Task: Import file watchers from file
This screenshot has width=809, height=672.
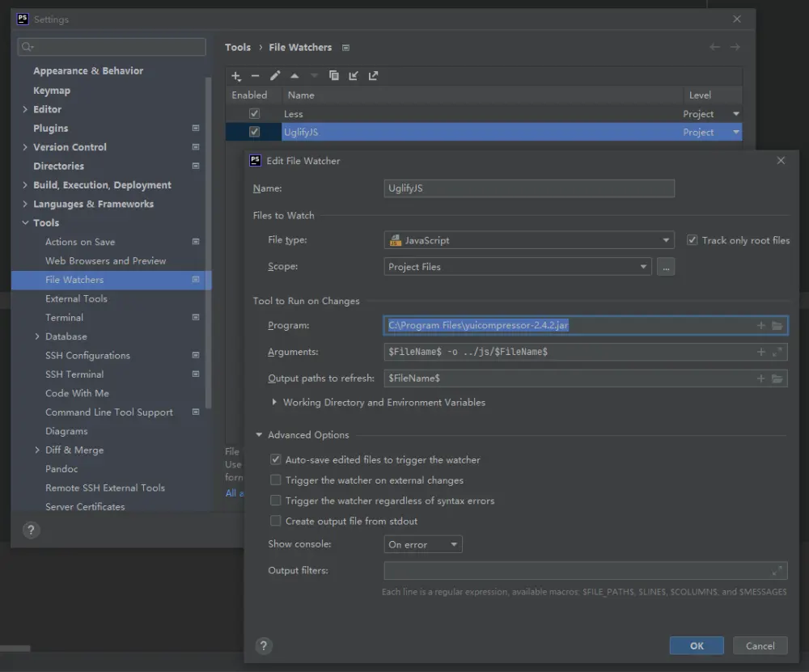Action: pos(354,76)
